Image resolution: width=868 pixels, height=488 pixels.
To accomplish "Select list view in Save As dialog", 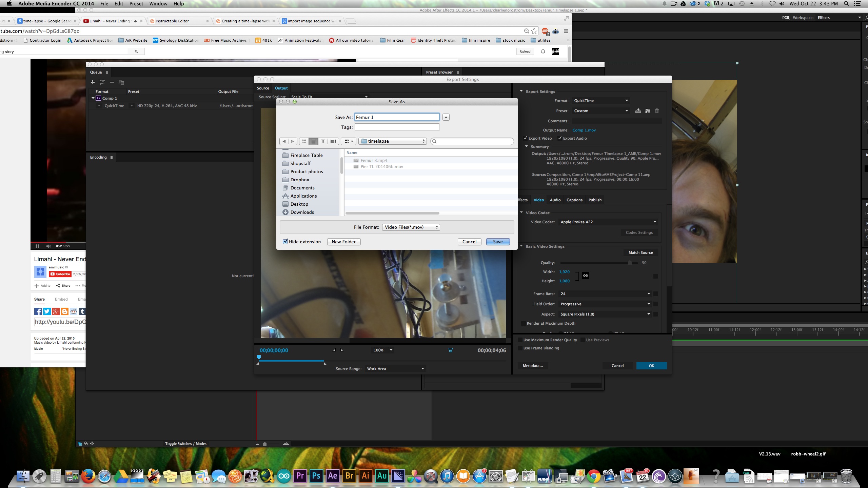I will pos(314,141).
